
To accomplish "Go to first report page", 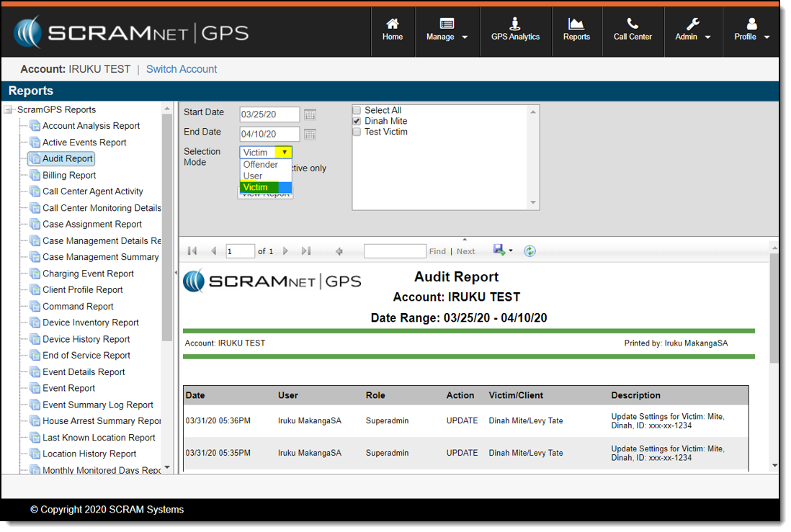I will (192, 251).
